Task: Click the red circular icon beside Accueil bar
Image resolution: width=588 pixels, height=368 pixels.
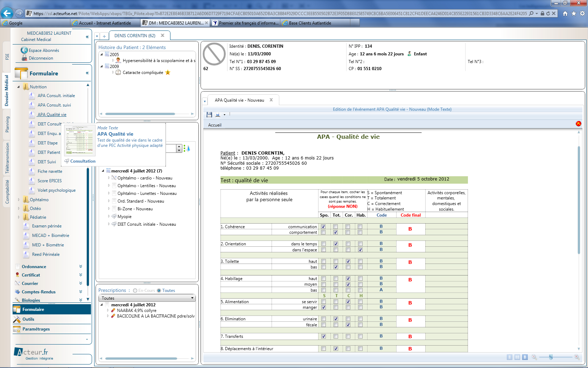Action: (578, 124)
